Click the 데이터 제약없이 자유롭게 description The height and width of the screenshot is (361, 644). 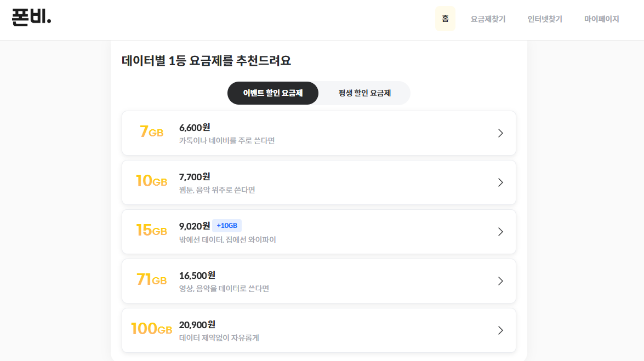(x=219, y=338)
